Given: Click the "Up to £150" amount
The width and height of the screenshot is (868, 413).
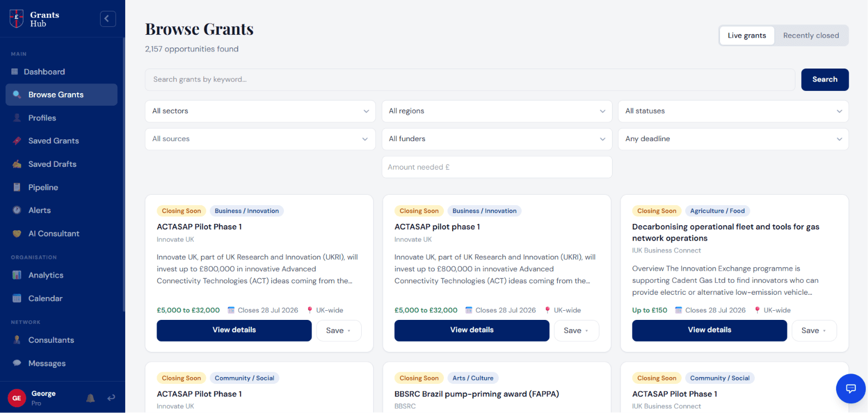Looking at the screenshot, I should coord(649,310).
